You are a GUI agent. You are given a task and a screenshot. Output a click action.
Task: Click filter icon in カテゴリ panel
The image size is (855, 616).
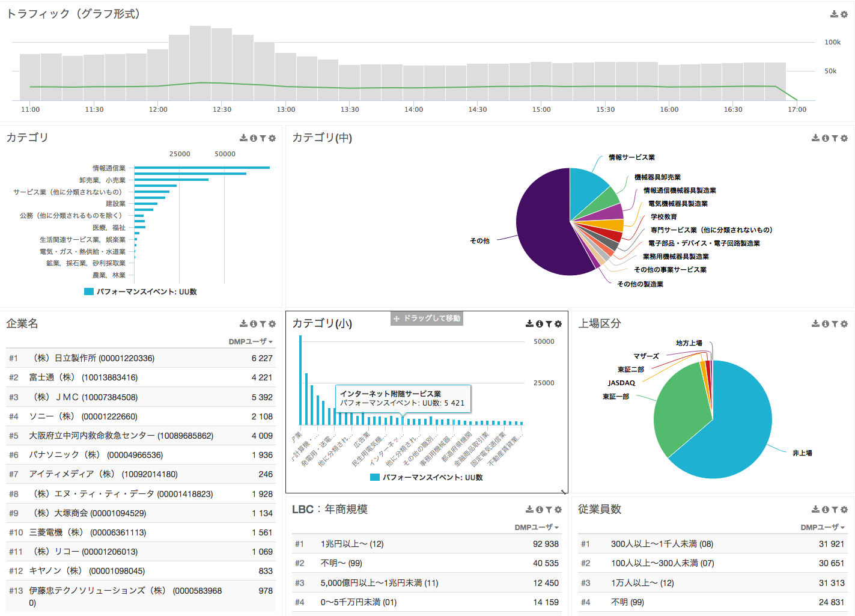pyautogui.click(x=263, y=138)
